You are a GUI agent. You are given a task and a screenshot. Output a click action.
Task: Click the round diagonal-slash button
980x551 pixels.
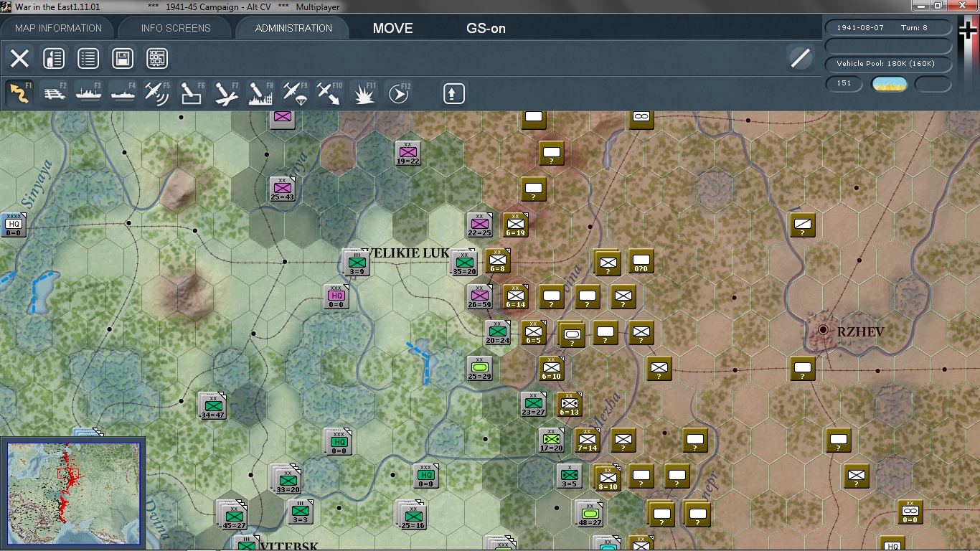(800, 58)
